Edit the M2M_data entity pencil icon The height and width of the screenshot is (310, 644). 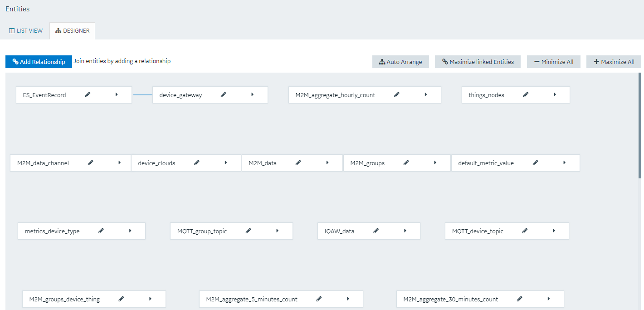point(298,162)
